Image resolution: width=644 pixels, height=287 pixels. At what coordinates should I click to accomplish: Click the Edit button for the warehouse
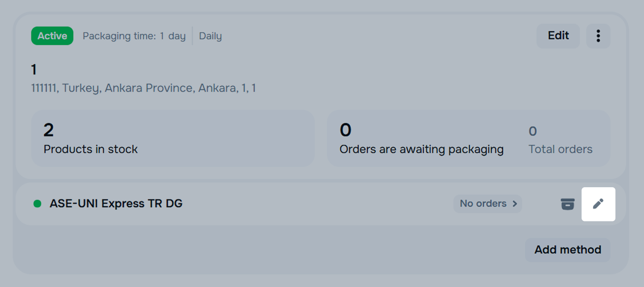coord(558,36)
